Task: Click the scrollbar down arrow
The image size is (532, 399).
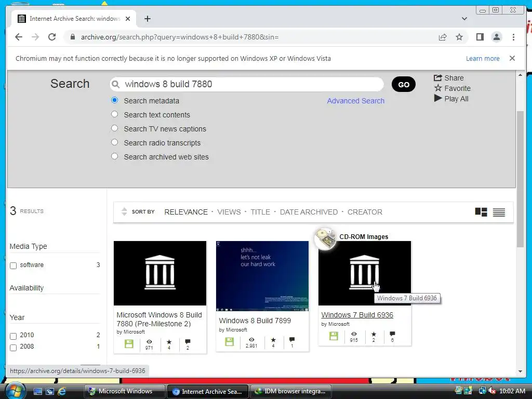Action: (520, 371)
